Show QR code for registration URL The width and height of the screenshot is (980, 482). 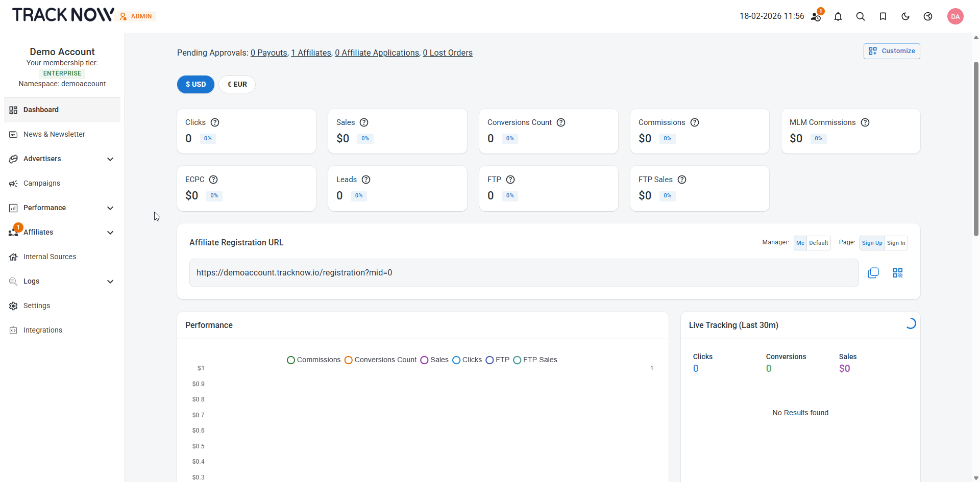(898, 273)
